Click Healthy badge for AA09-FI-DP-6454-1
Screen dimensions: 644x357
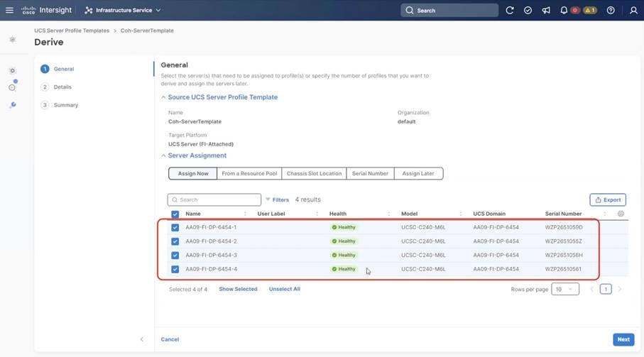click(344, 227)
